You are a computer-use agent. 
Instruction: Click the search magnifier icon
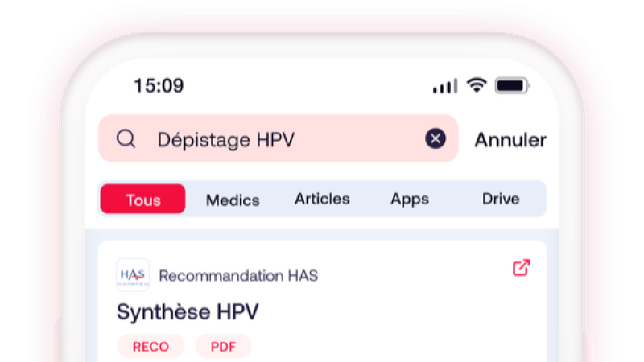pos(126,139)
